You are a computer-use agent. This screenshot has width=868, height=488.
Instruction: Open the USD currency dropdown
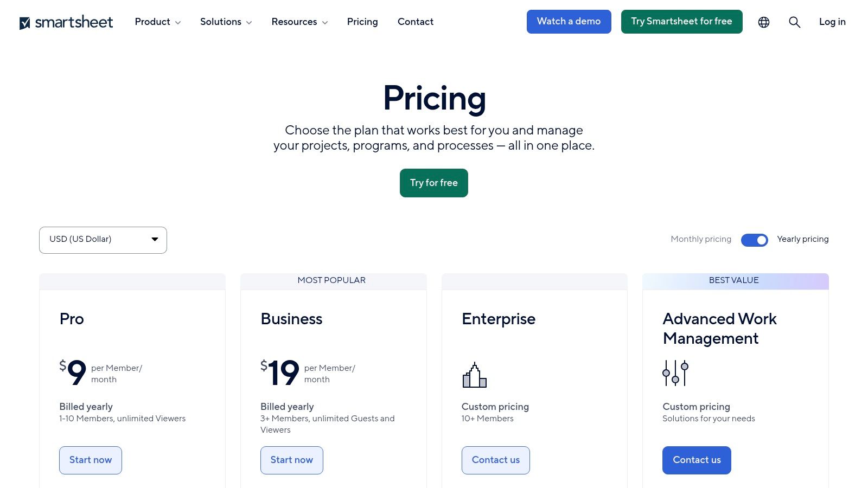point(103,240)
